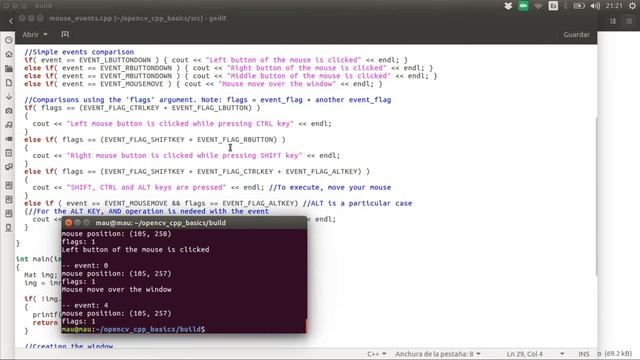Image resolution: width=640 pixels, height=360 pixels.
Task: Switch to compact column view in file manager
Action: (629, 21)
